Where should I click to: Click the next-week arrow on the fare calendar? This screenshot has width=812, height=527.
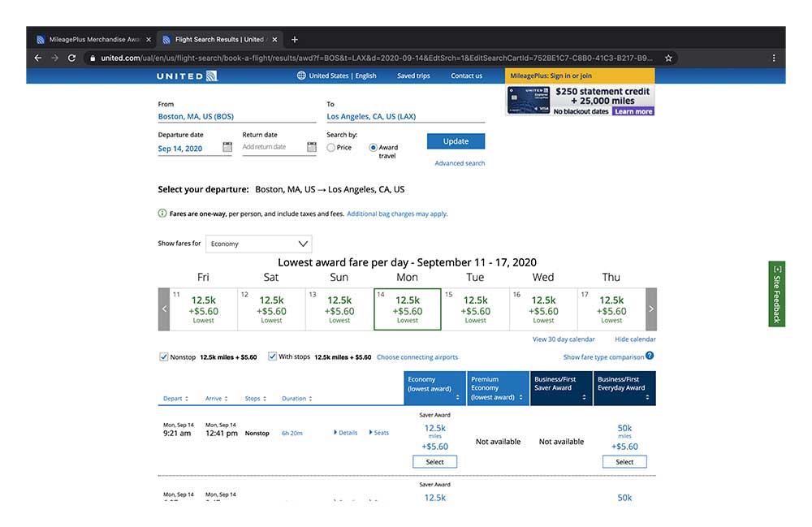pyautogui.click(x=650, y=309)
